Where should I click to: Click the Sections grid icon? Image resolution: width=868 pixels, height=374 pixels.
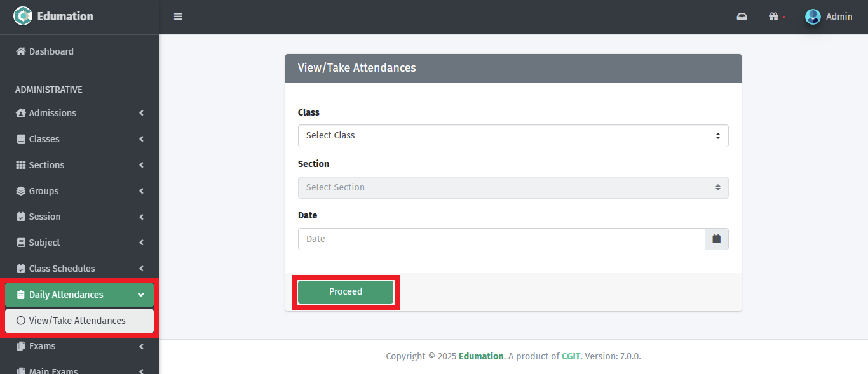pos(21,165)
